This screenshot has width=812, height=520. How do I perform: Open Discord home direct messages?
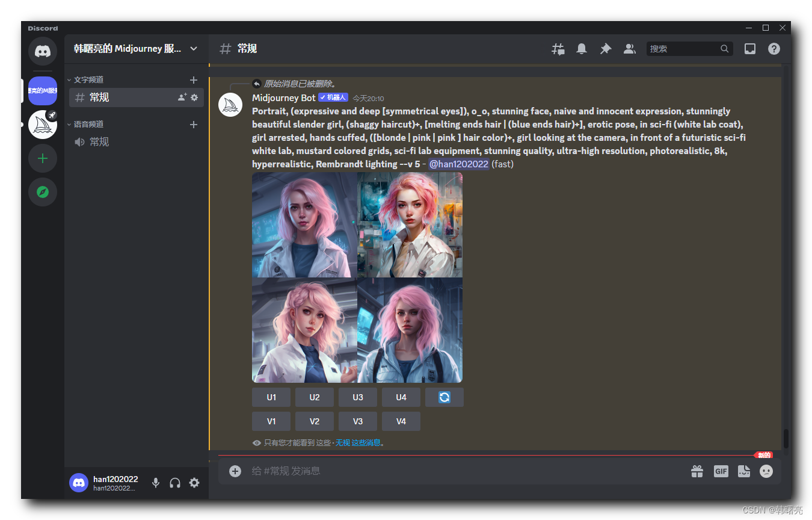click(x=43, y=51)
